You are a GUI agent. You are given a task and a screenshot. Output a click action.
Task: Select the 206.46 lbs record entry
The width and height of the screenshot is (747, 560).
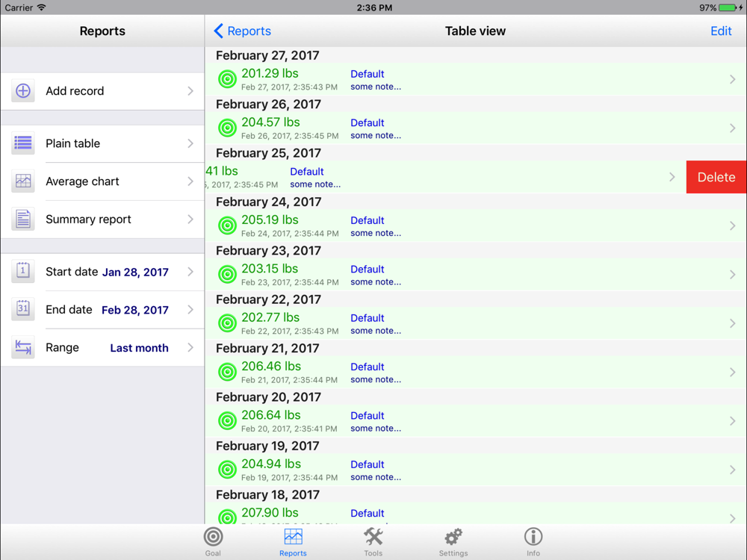coord(270,367)
